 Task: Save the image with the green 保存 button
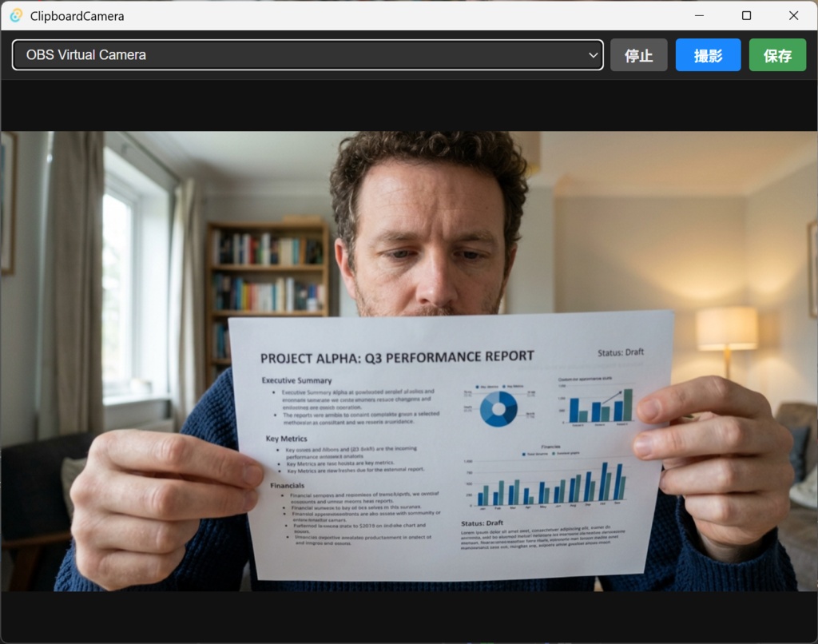click(x=777, y=55)
